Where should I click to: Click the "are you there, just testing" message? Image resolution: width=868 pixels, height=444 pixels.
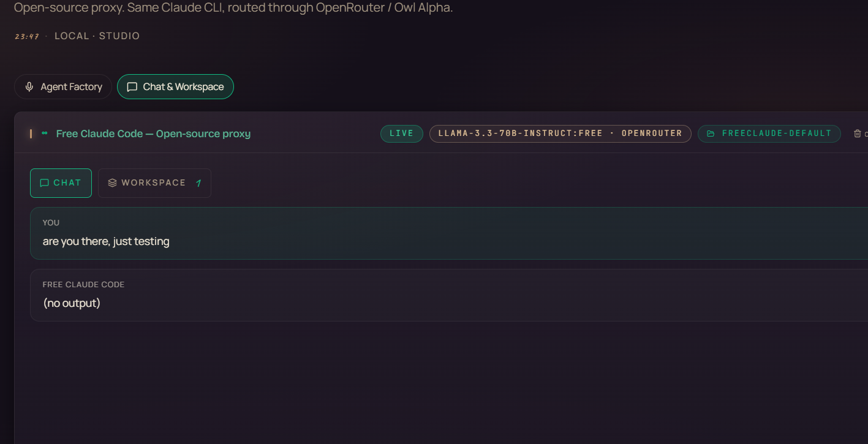(x=106, y=241)
